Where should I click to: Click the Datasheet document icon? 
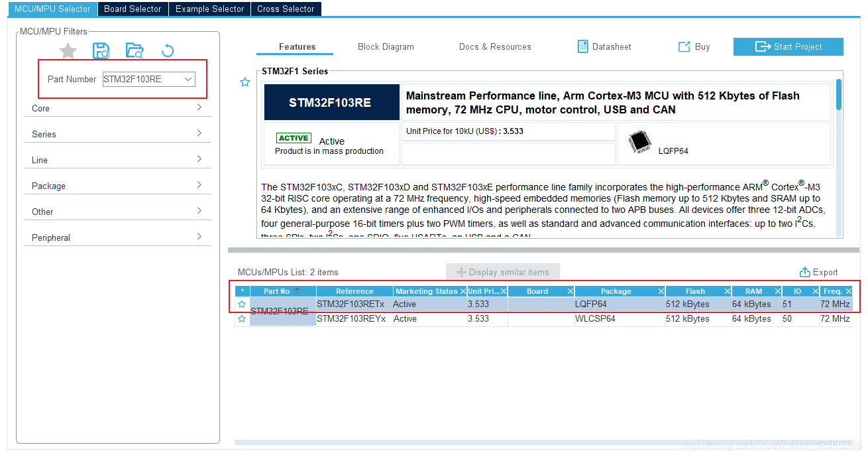(583, 46)
